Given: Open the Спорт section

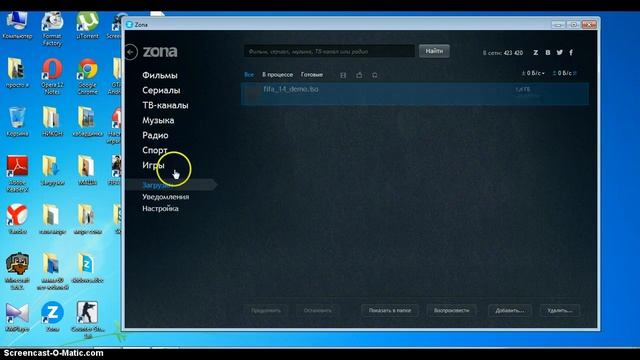Looking at the screenshot, I should click(155, 150).
